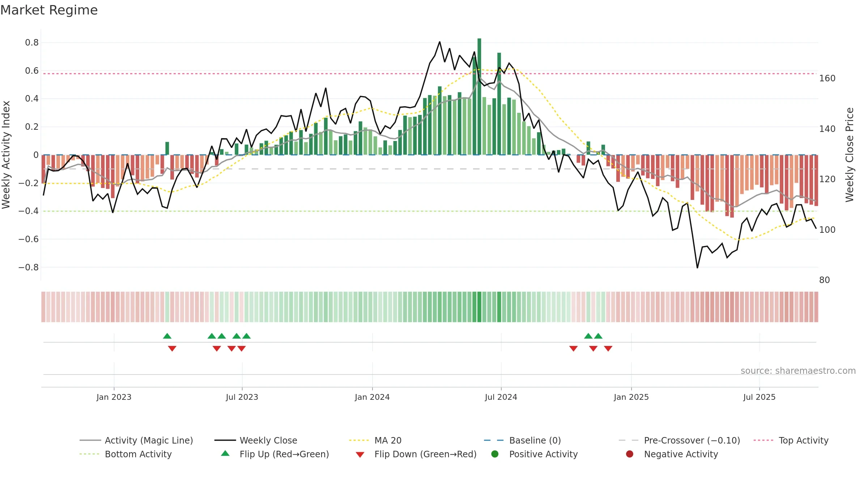Click the 160 tick on the right price axis
The height and width of the screenshot is (488, 868).
pos(827,78)
